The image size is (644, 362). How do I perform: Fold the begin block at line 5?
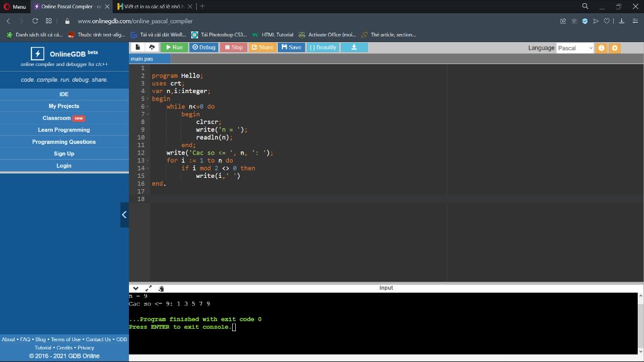tap(148, 99)
